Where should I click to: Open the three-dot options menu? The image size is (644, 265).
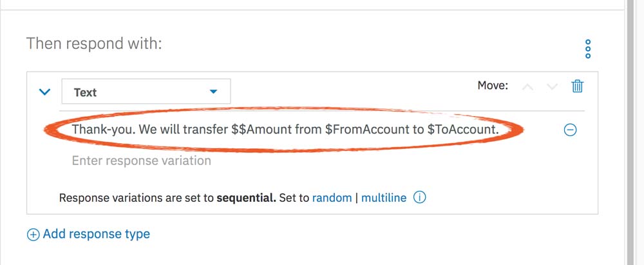[587, 49]
